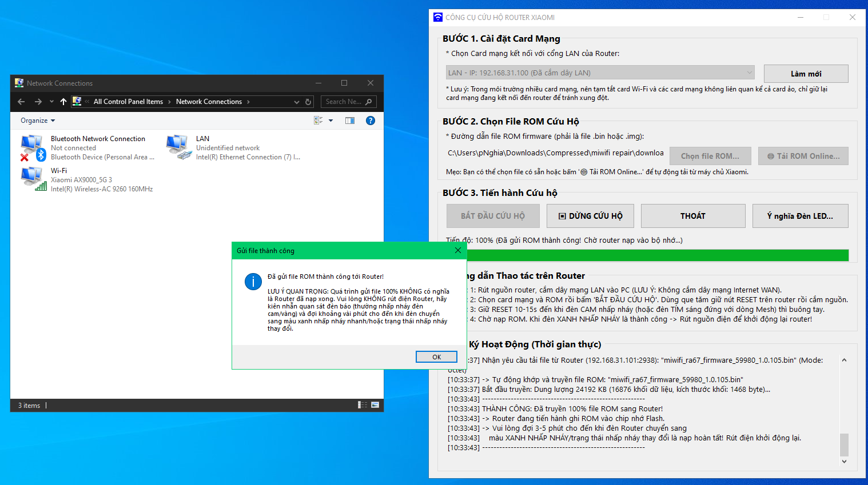The width and height of the screenshot is (868, 485).
Task: Click the 'Tiến độ: 100%' status text
Action: [564, 241]
